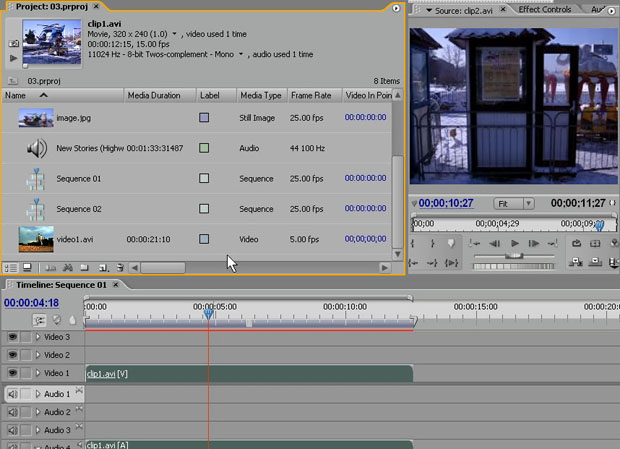Click the Clear (trash) icon

(x=120, y=268)
